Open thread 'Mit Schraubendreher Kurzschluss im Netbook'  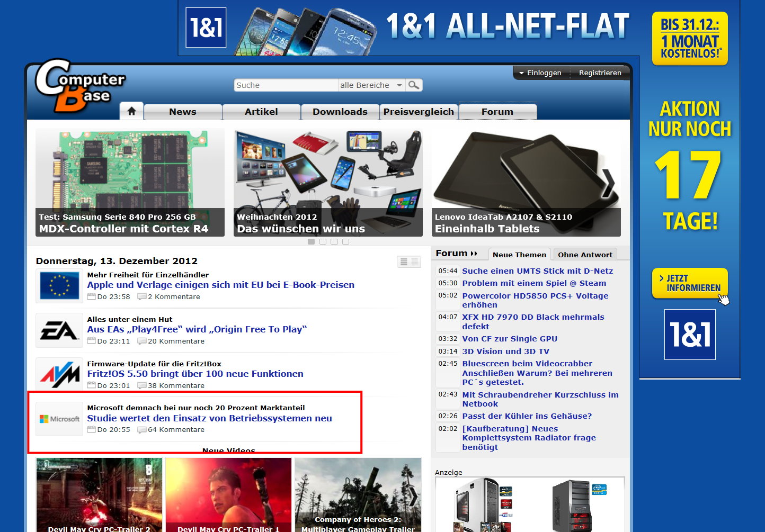point(540,399)
